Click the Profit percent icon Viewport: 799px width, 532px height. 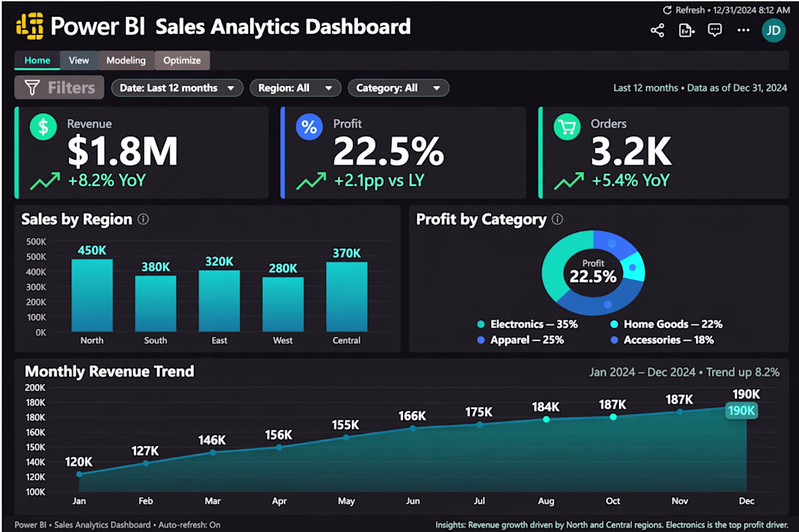coord(309,127)
